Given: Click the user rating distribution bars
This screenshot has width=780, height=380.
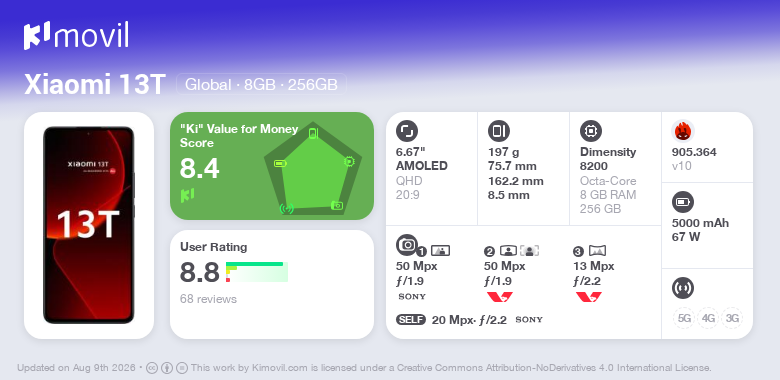Looking at the screenshot, I should 257,272.
